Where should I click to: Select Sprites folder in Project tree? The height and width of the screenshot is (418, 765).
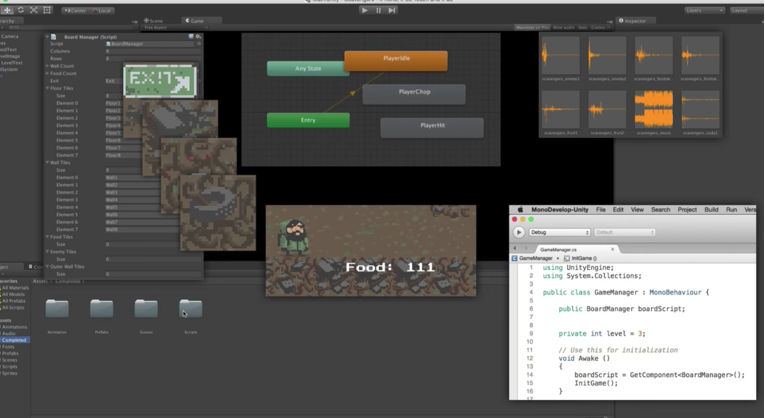(x=9, y=373)
